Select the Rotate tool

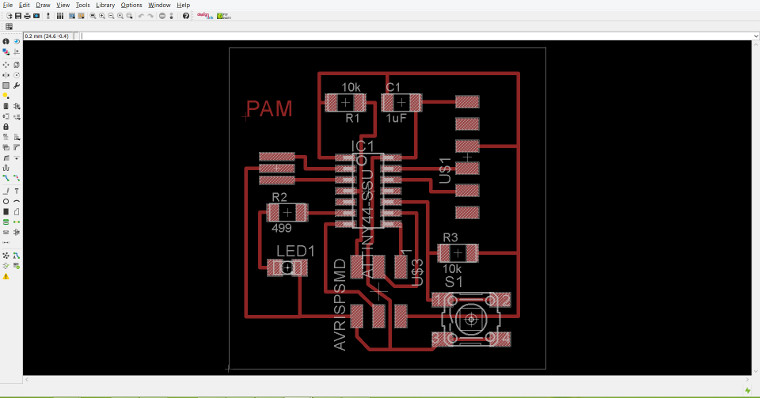16,75
